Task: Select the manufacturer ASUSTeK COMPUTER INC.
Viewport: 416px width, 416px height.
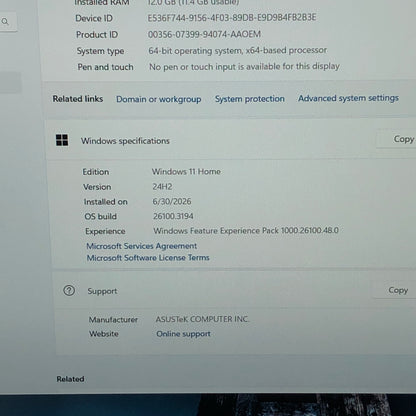Action: (202, 319)
